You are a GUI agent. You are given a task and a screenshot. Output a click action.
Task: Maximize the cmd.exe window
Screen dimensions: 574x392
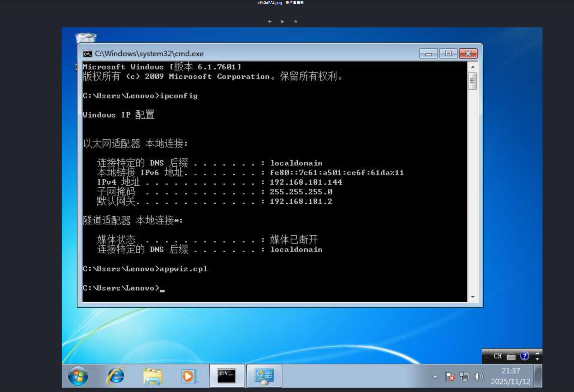click(448, 54)
